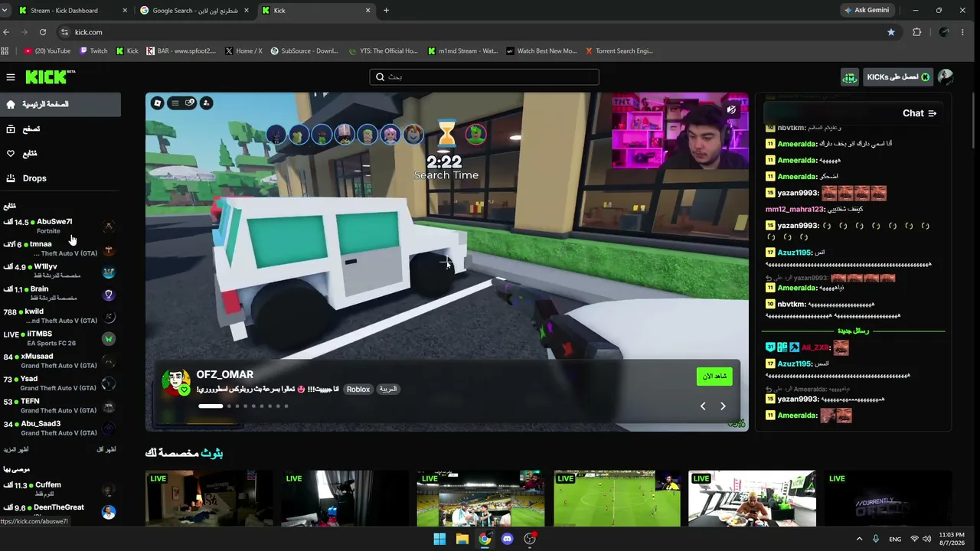Open tmnaa channel in the sidebar
980x551 pixels.
click(x=60, y=249)
